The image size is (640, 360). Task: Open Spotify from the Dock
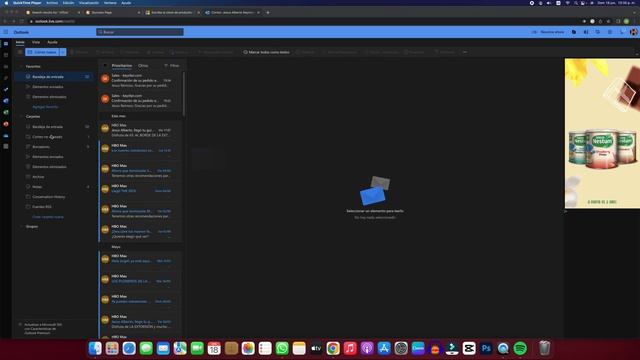coord(520,348)
